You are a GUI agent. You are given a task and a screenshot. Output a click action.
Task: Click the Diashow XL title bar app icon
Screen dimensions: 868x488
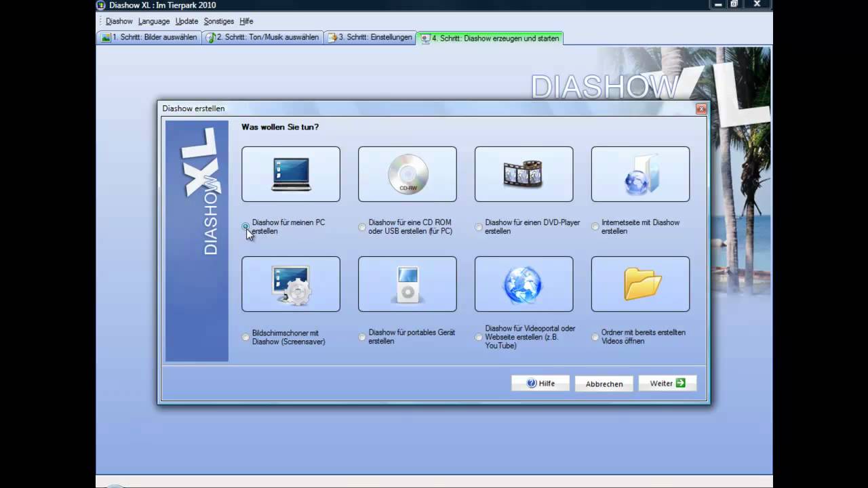tap(101, 5)
